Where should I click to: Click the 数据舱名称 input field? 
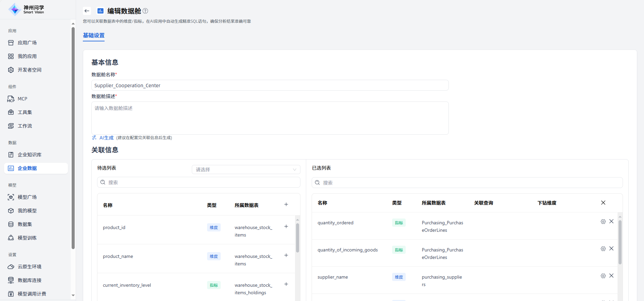(x=270, y=86)
